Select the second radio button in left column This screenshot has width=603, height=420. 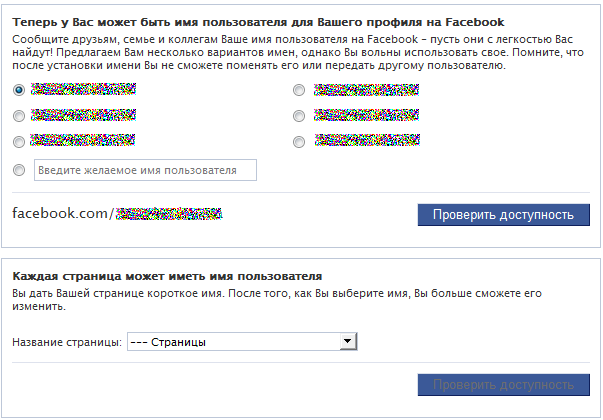(x=19, y=116)
